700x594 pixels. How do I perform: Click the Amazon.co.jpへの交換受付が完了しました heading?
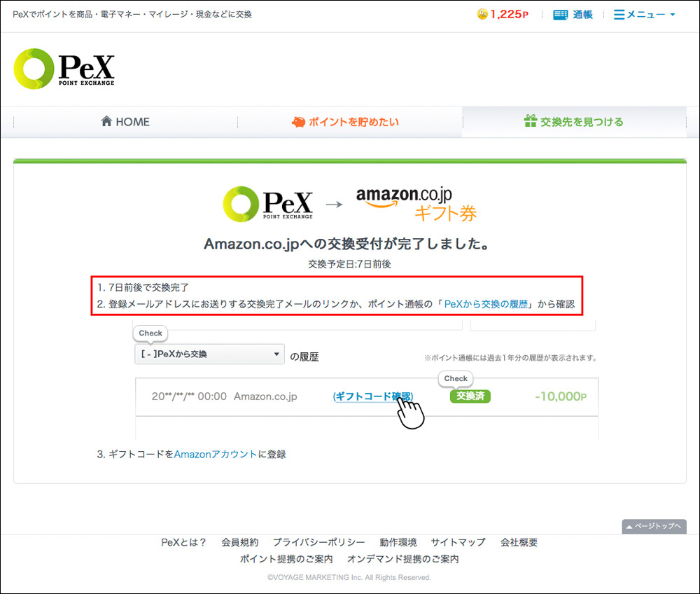pyautogui.click(x=347, y=244)
